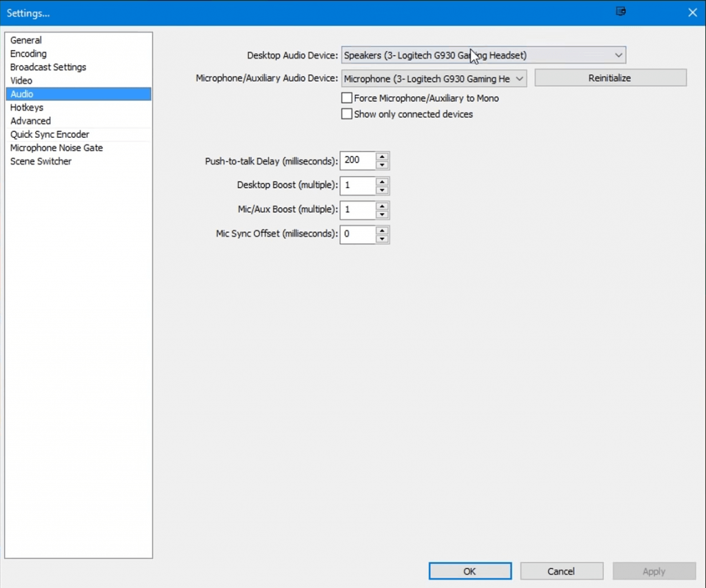Confirm the settings with OK

pos(470,571)
